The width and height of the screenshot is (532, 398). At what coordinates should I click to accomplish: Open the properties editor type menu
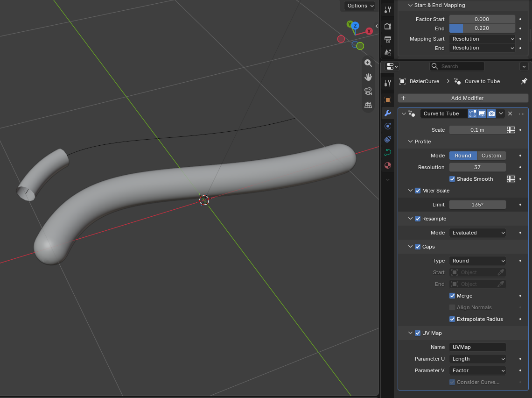[x=392, y=66]
